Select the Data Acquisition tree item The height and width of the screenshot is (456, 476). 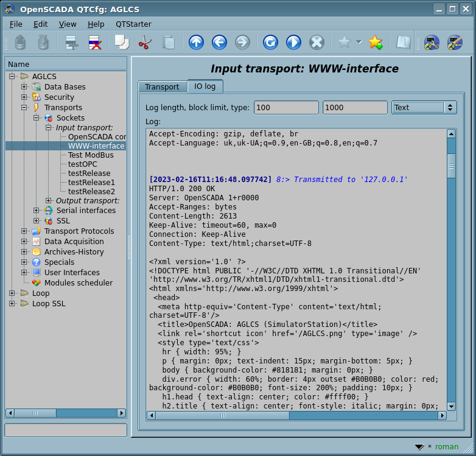(x=74, y=241)
